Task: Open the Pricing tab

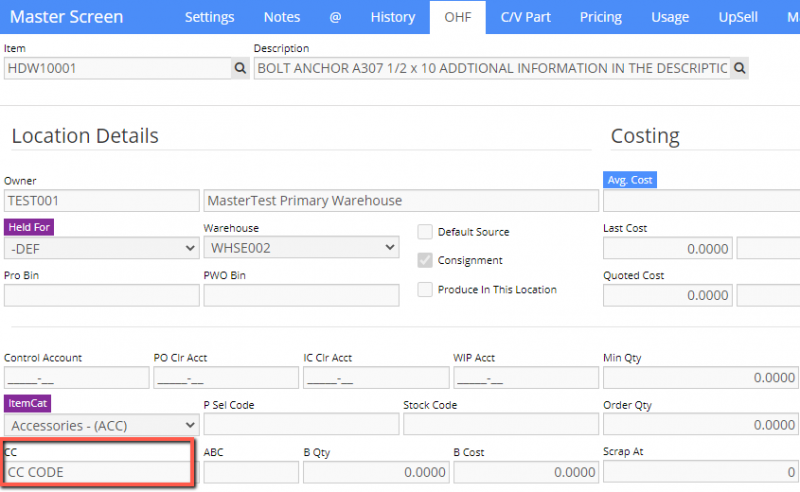Action: point(600,17)
